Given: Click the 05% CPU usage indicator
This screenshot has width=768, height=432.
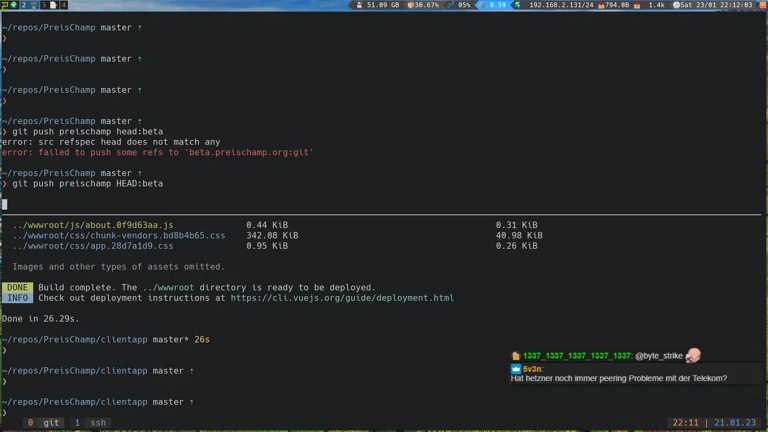Looking at the screenshot, I should [x=462, y=5].
